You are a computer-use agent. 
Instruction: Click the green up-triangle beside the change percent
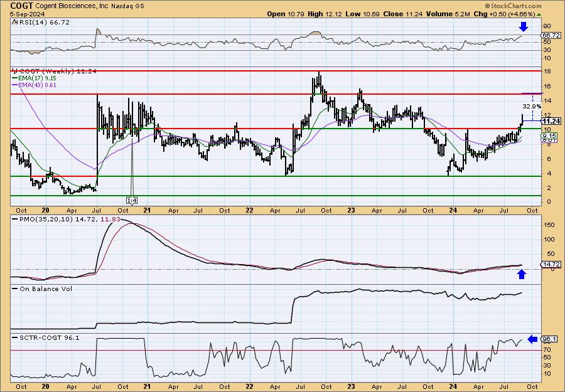pyautogui.click(x=539, y=14)
